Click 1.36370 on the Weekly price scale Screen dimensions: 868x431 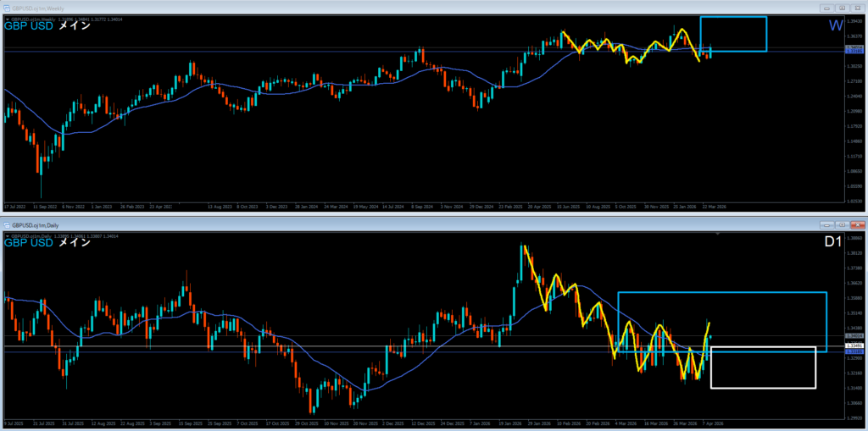(x=855, y=36)
